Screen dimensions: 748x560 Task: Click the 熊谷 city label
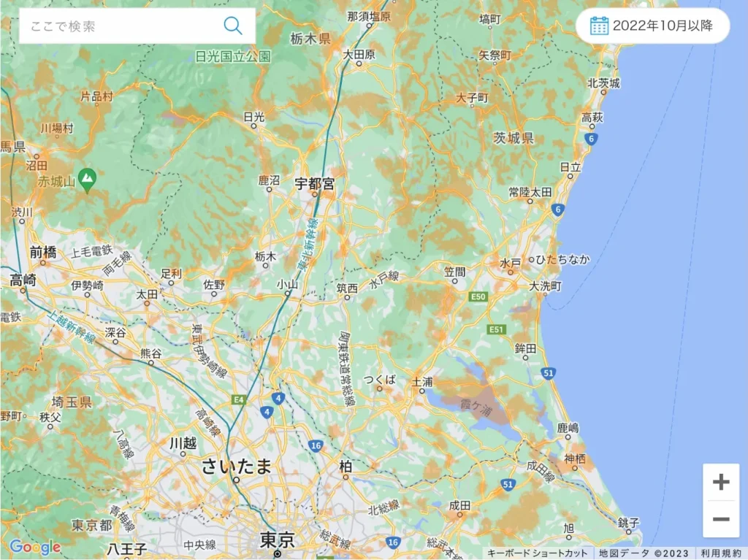(x=150, y=353)
